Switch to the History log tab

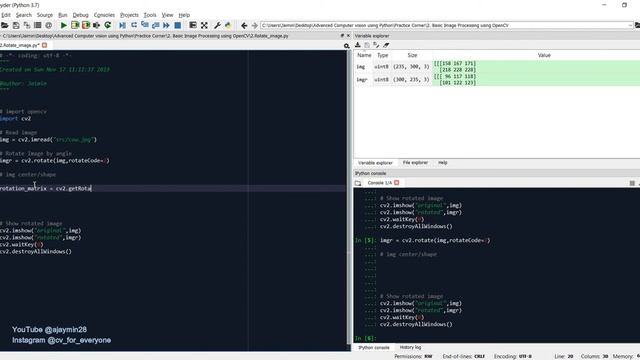pos(410,347)
